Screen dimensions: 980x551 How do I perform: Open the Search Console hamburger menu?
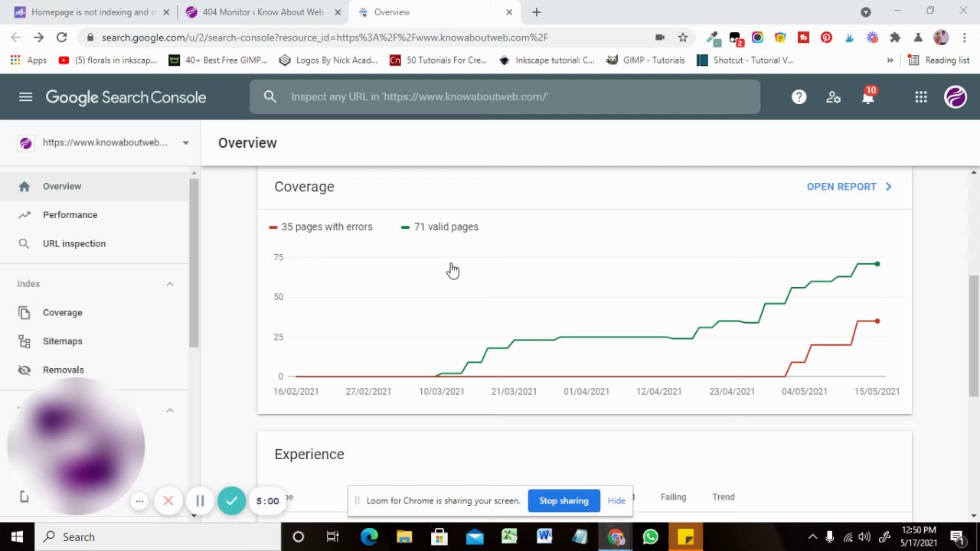pyautogui.click(x=25, y=97)
